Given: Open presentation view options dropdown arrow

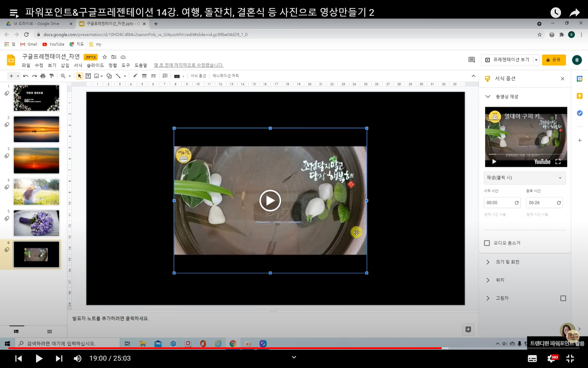Looking at the screenshot, I should 536,60.
